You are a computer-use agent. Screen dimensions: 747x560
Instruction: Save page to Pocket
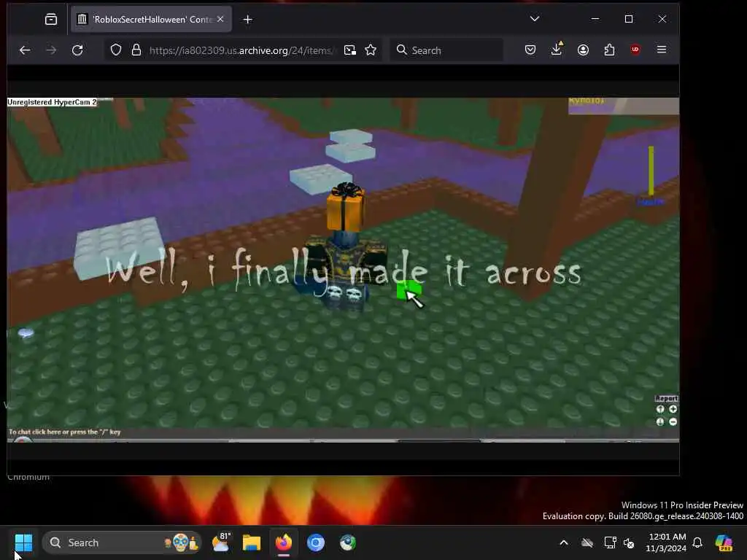pyautogui.click(x=530, y=50)
